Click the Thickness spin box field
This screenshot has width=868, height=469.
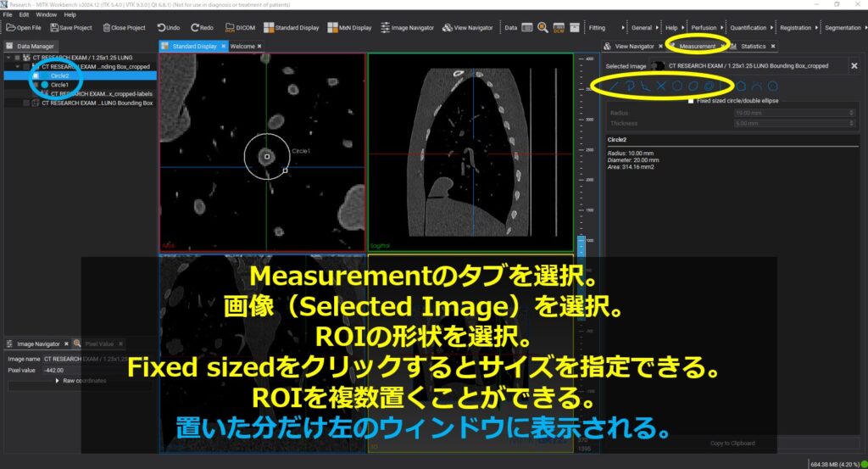(795, 124)
